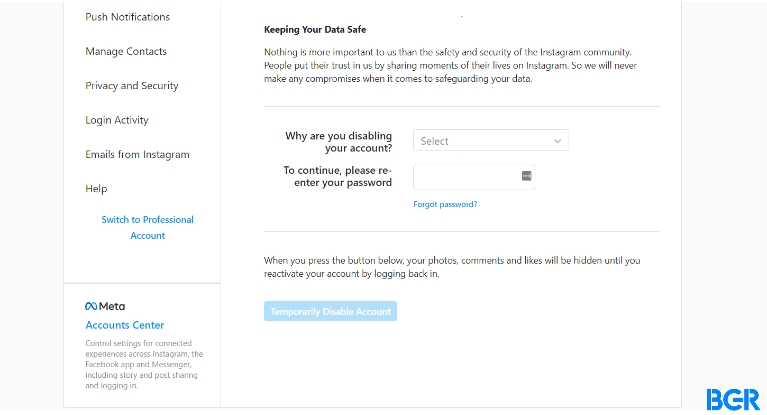The width and height of the screenshot is (767, 415).
Task: Open Push Notifications settings
Action: pyautogui.click(x=128, y=17)
